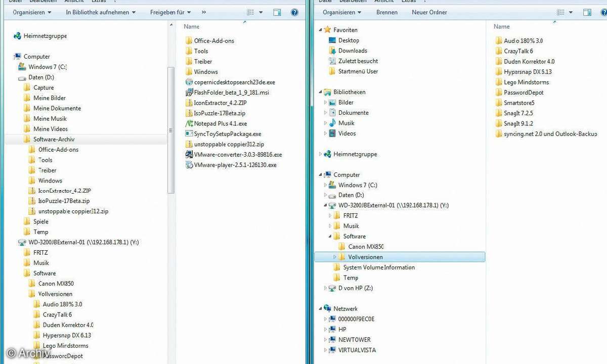This screenshot has height=364, width=607.
Task: Sort by Name column in right window
Action: pos(502,26)
